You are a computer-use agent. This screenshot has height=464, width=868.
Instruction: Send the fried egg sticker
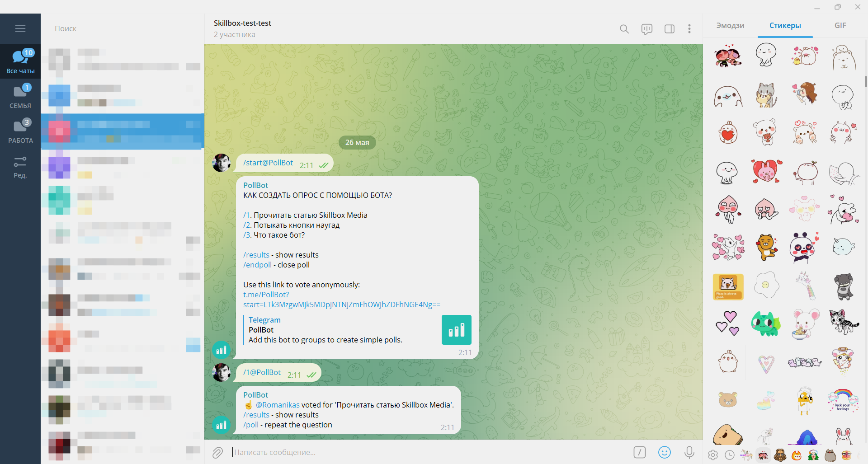click(x=767, y=285)
